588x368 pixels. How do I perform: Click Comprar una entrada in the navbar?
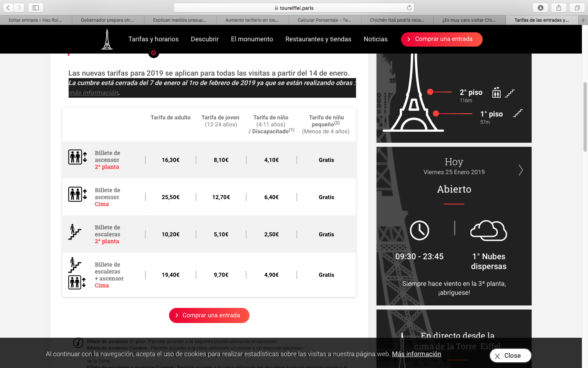442,39
